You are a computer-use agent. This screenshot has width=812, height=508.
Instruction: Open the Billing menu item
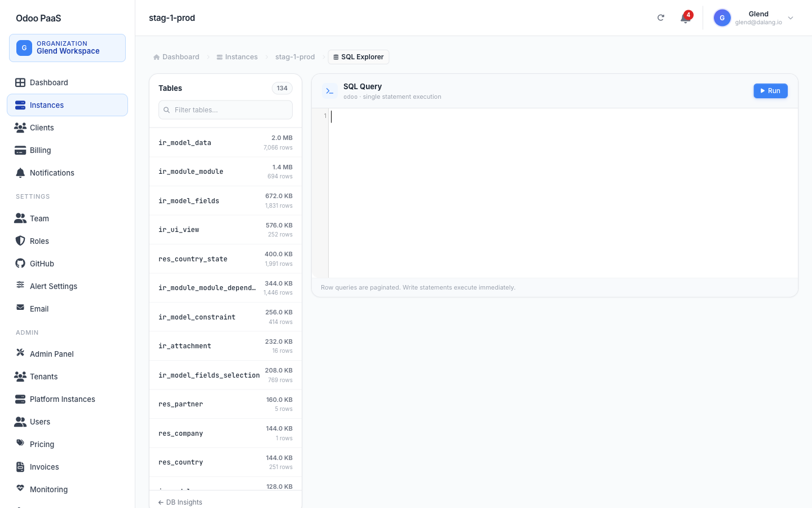pos(67,150)
